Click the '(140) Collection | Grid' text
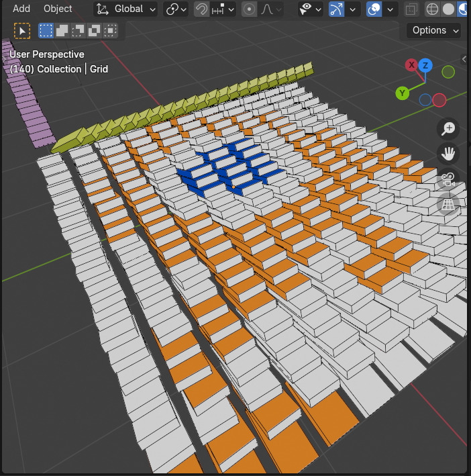 coord(59,69)
